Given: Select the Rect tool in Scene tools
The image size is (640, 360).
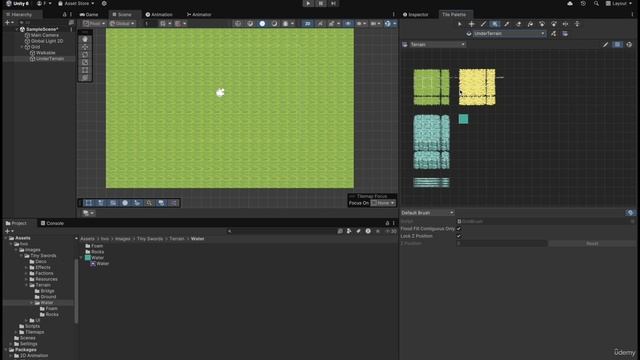Looking at the screenshot, I should (x=85, y=70).
